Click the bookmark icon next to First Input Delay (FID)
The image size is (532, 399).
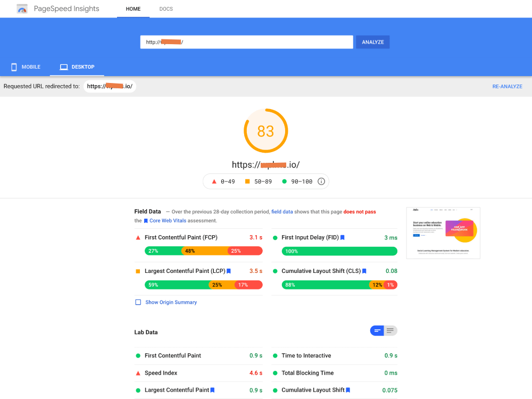(342, 237)
